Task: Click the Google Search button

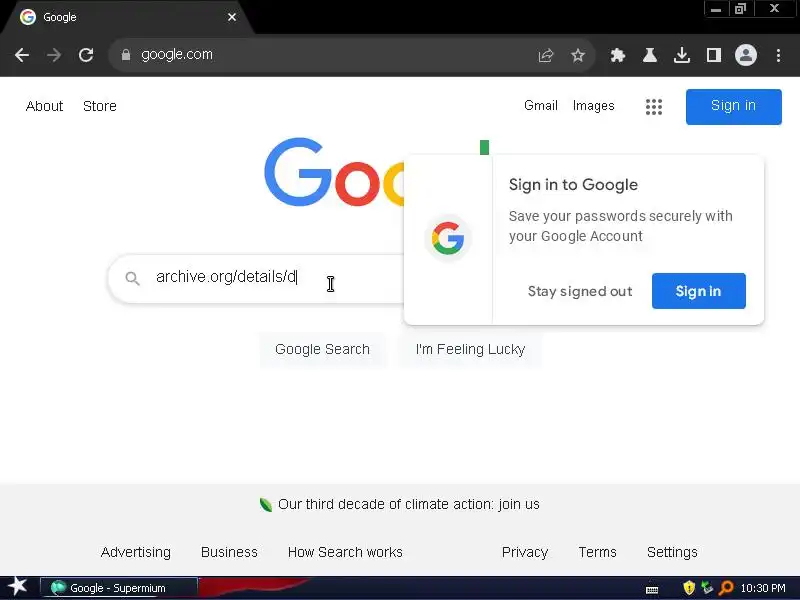Action: coord(322,349)
